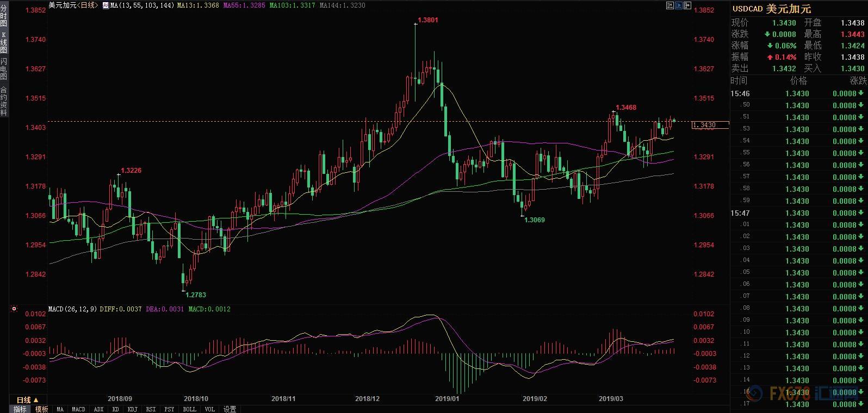Click the third chart panel icon with arrow
This screenshot has height=413, width=868.
pos(687,6)
